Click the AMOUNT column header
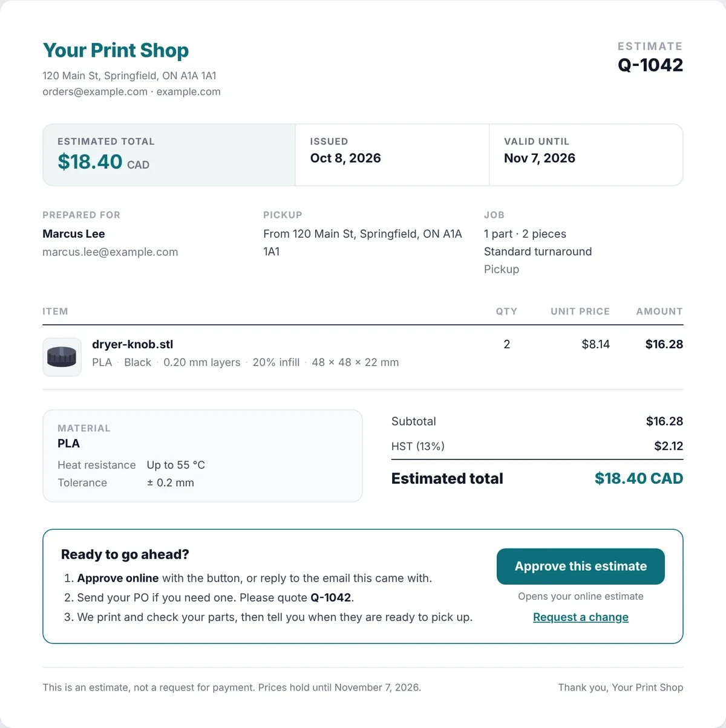The width and height of the screenshot is (726, 728). click(659, 311)
